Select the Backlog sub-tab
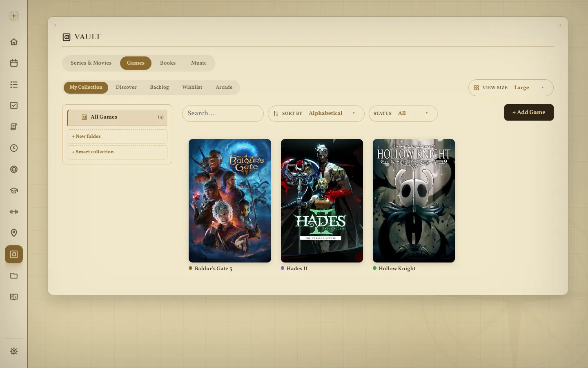 click(159, 87)
